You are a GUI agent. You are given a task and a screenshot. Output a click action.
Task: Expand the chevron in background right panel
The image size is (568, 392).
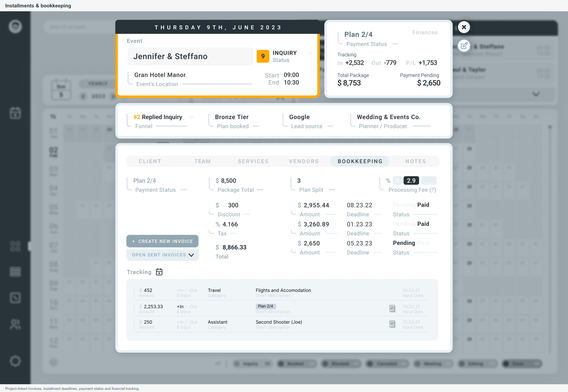[x=536, y=94]
